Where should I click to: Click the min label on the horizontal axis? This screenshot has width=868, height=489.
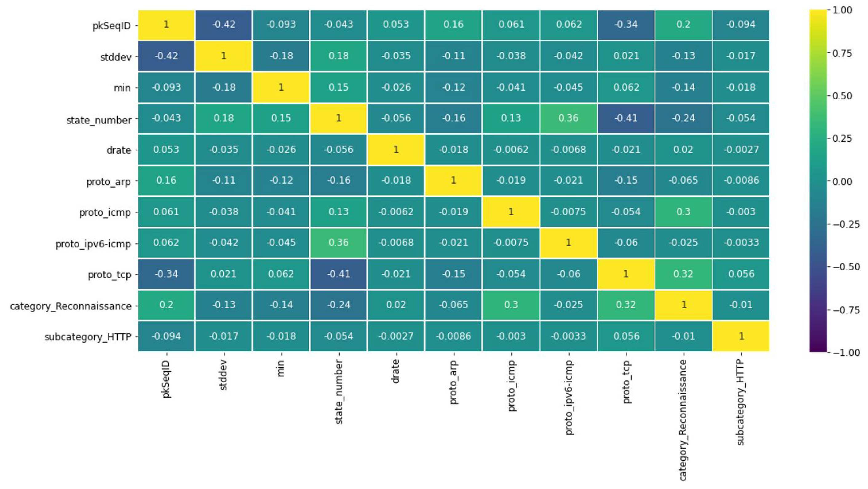(x=281, y=368)
